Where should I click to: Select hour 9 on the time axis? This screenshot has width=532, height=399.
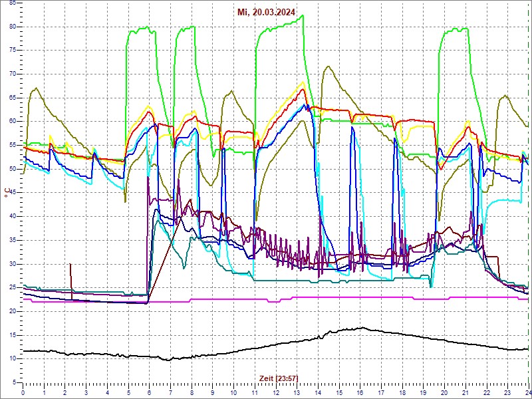[x=212, y=392]
